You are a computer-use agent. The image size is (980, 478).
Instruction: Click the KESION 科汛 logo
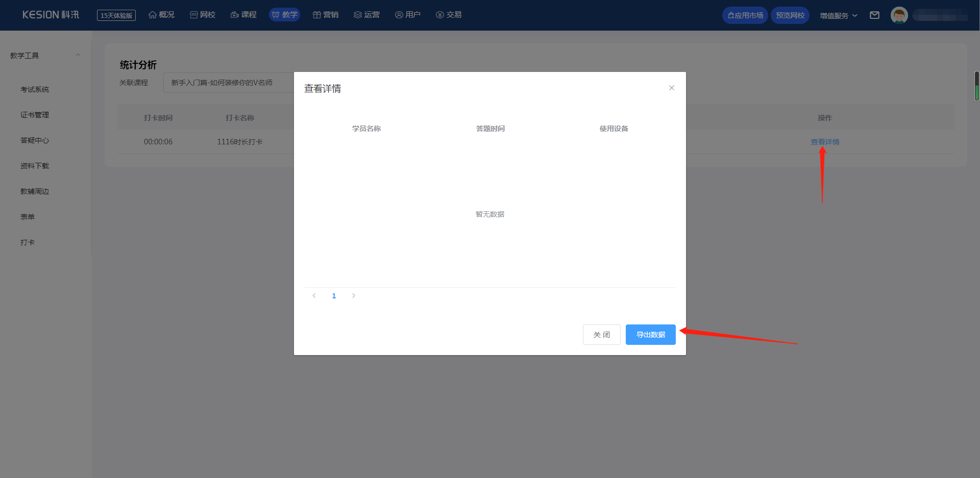point(51,15)
